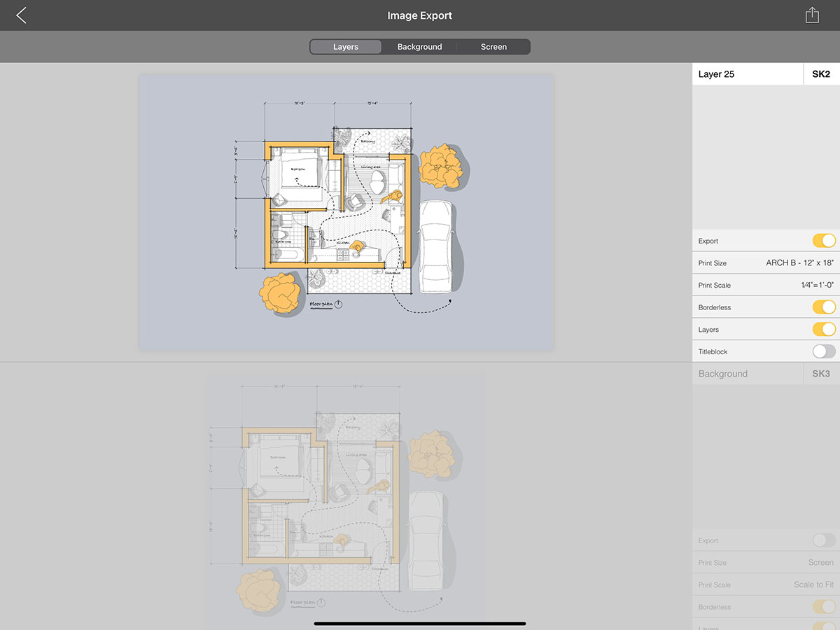Open Print Scale set to Scale to Fit
The height and width of the screenshot is (630, 840).
coord(813,585)
